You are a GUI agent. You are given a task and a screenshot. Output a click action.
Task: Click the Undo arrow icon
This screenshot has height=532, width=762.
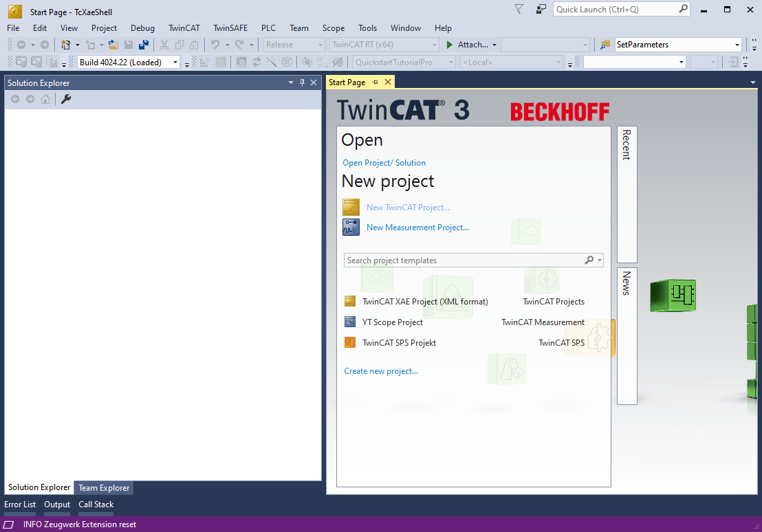coord(215,45)
